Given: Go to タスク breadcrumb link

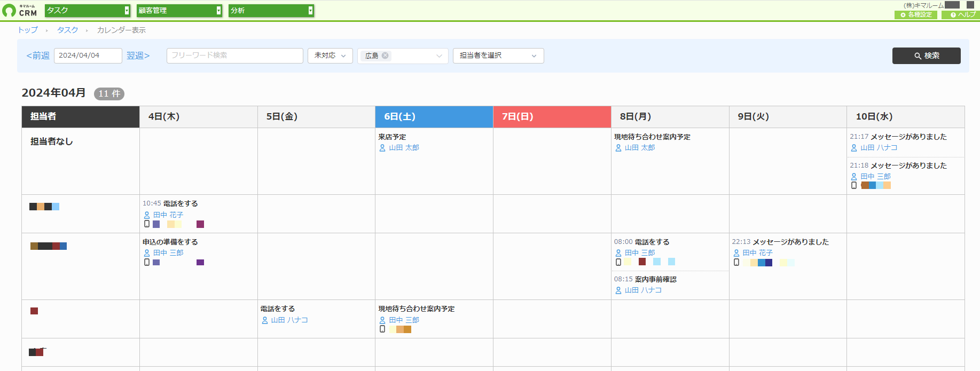Looking at the screenshot, I should [68, 30].
